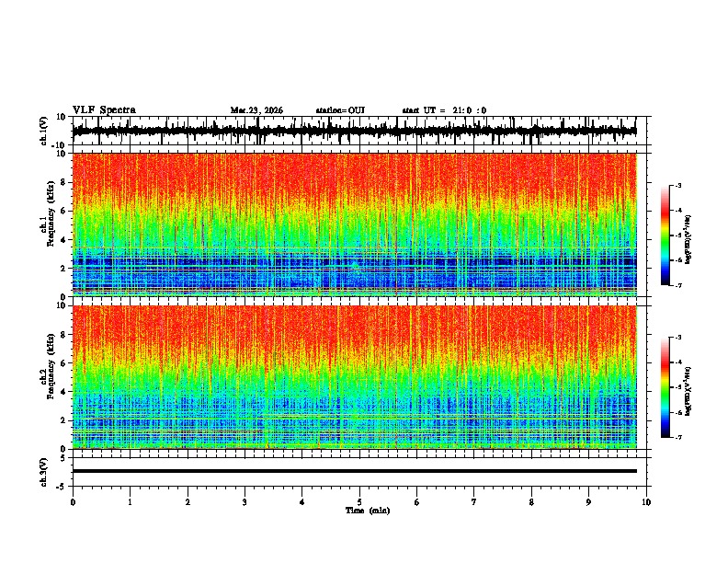Click the "3" tick on the Time axis
This screenshot has width=728, height=563.
(x=245, y=502)
